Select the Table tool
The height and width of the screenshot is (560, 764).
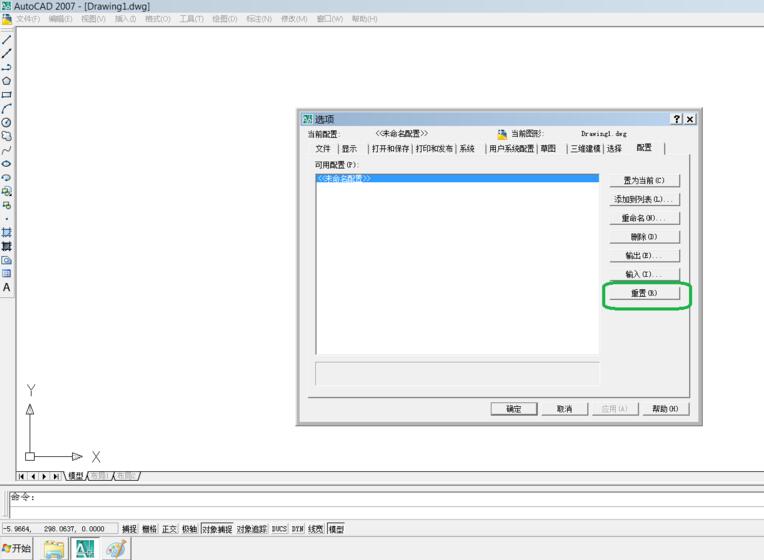pos(6,273)
